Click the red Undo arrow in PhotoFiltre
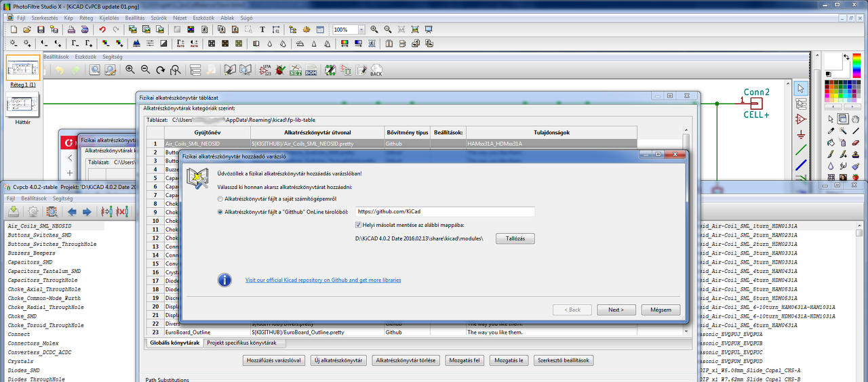This screenshot has width=868, height=382. coord(102,30)
